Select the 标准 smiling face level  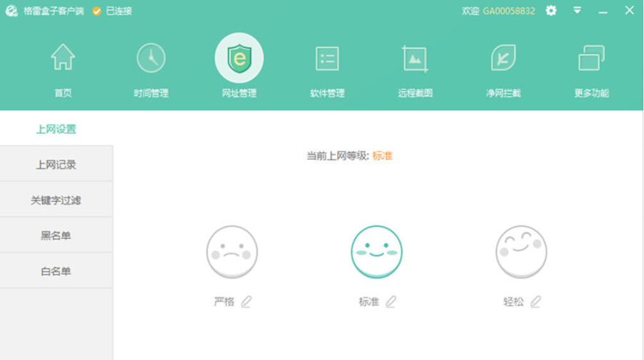(377, 252)
